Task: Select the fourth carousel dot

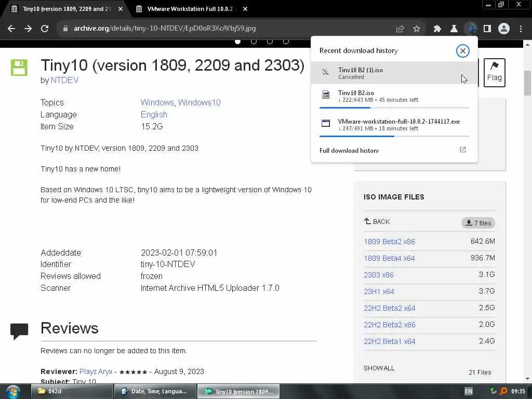Action: (x=286, y=42)
